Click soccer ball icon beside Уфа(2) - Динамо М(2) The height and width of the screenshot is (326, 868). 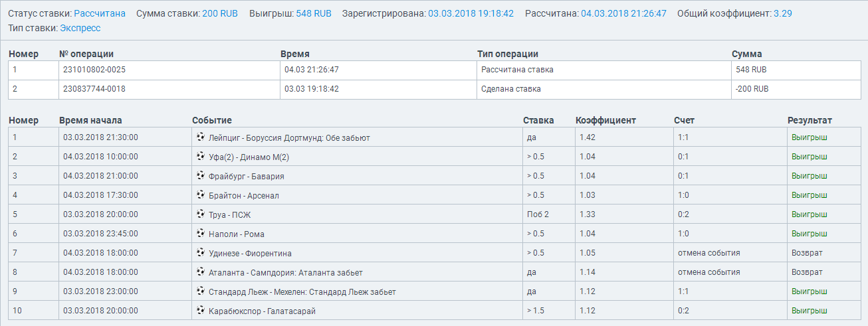(x=201, y=157)
